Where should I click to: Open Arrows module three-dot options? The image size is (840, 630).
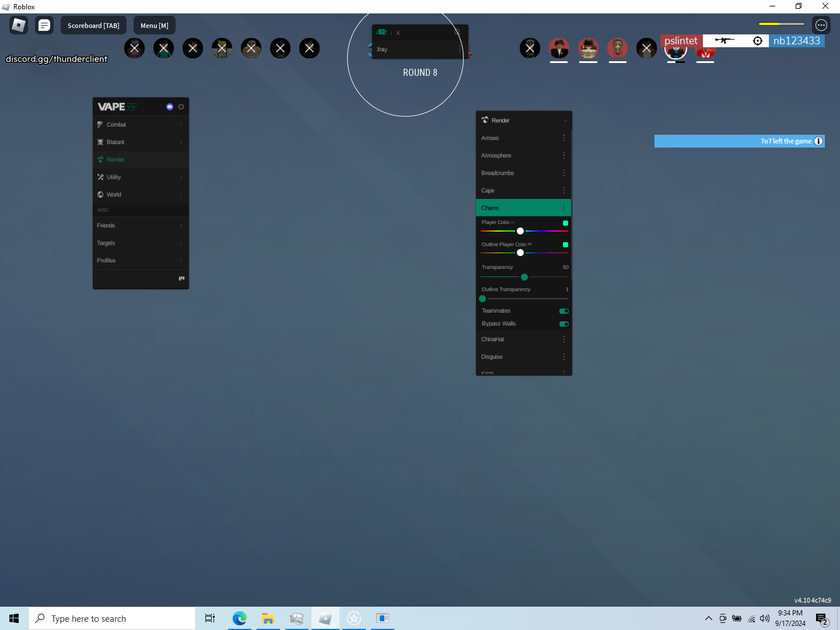[x=563, y=138]
